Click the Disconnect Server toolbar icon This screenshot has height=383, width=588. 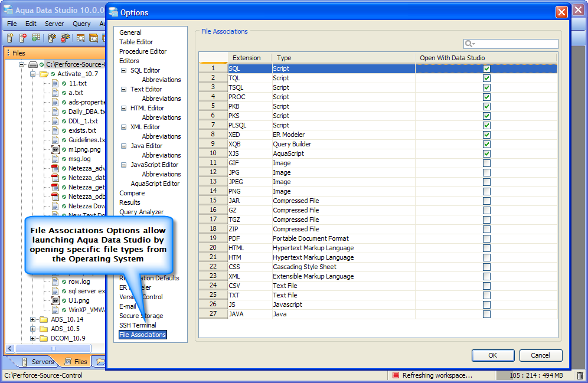66,38
